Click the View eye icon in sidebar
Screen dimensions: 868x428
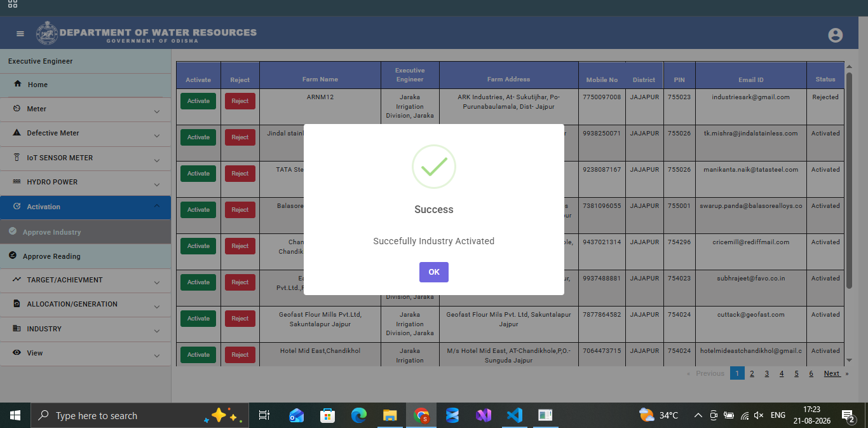17,353
